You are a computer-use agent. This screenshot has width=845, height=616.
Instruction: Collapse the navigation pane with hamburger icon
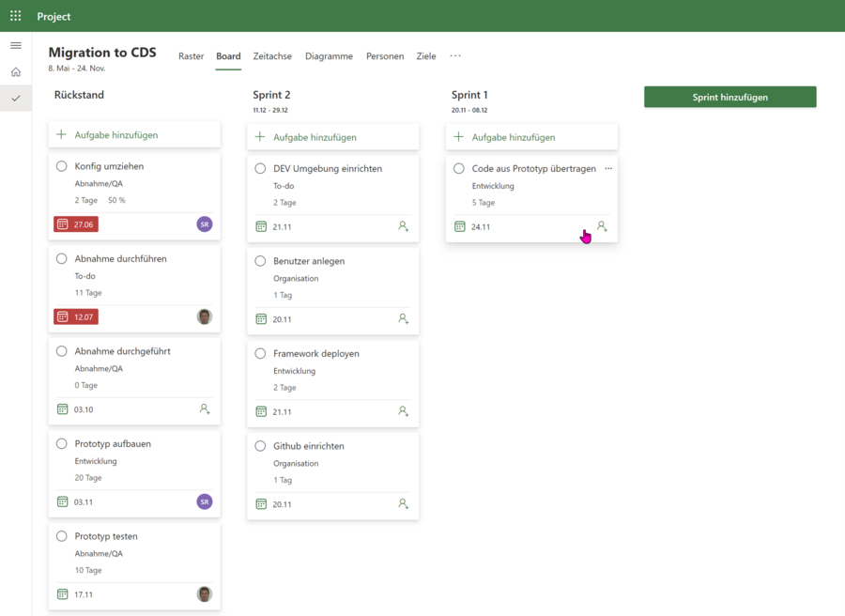(x=15, y=44)
